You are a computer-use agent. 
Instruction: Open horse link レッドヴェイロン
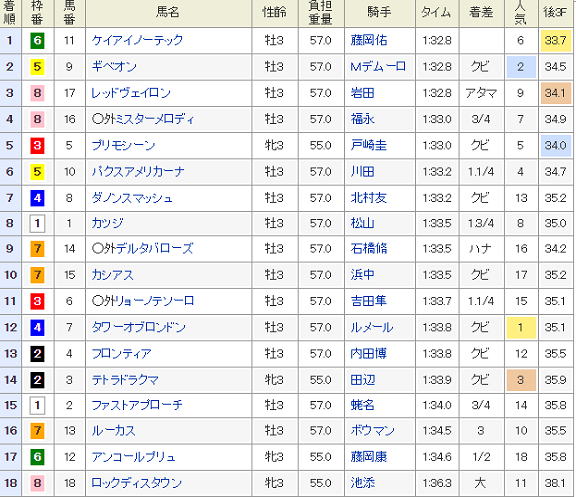[x=131, y=93]
